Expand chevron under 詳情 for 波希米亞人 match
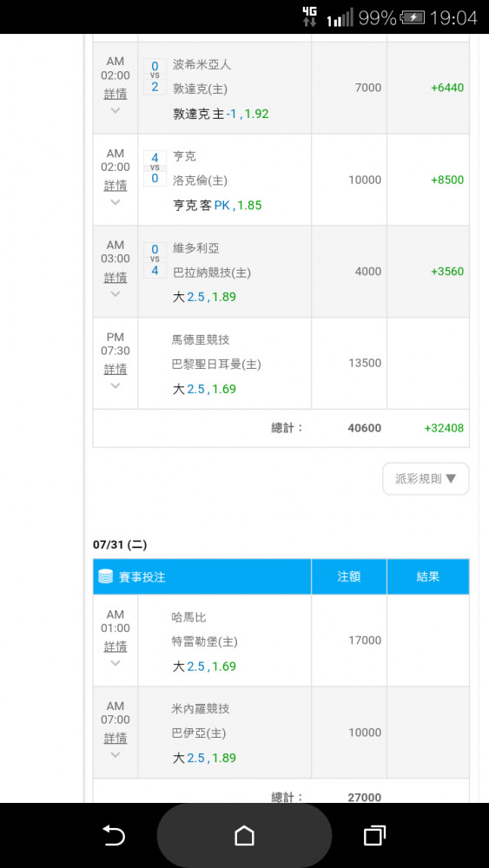The height and width of the screenshot is (868, 489). tap(116, 110)
